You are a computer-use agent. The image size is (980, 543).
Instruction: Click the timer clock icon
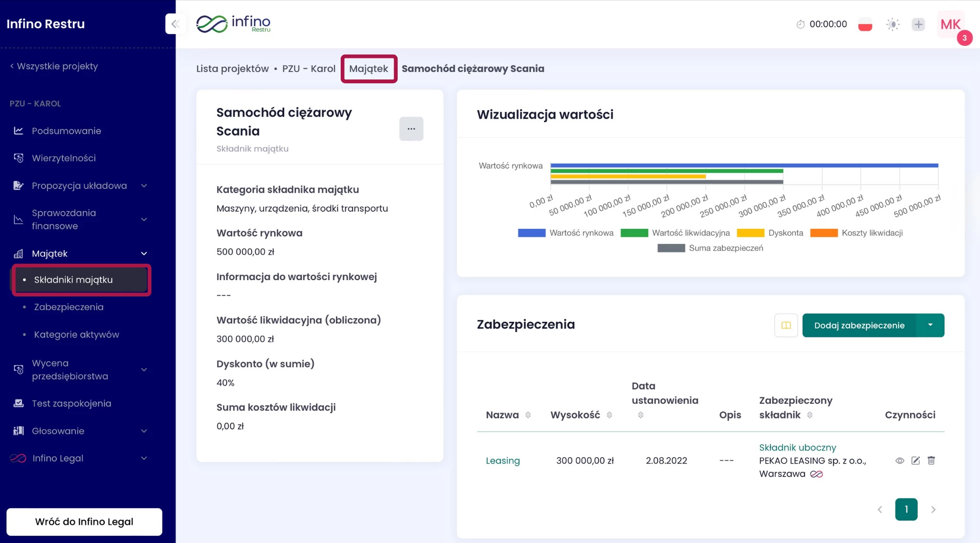click(x=800, y=24)
